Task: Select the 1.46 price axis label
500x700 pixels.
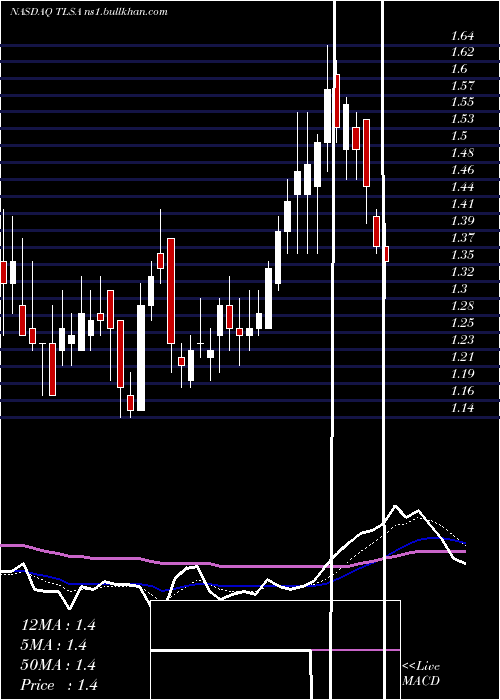Action: pyautogui.click(x=462, y=170)
